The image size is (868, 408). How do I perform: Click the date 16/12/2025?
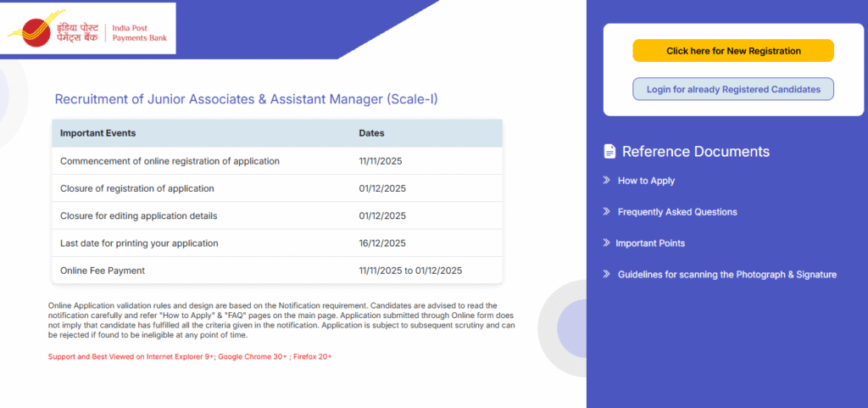[x=382, y=243]
